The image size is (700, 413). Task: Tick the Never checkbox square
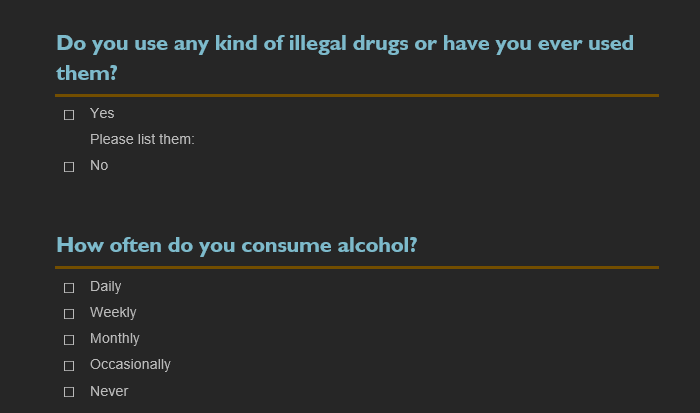tap(69, 392)
